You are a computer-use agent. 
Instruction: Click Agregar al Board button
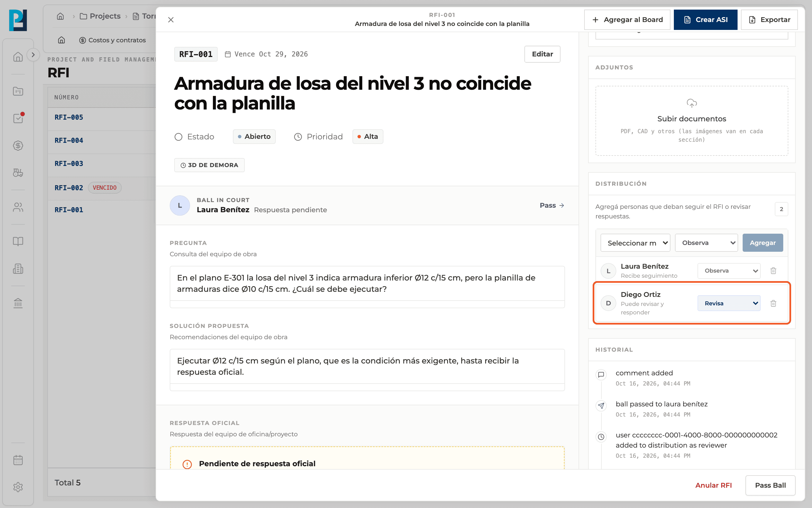[x=627, y=20]
